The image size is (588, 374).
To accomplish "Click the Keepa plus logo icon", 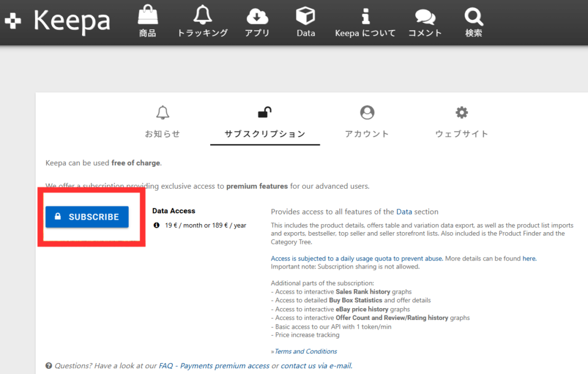I will tap(13, 21).
